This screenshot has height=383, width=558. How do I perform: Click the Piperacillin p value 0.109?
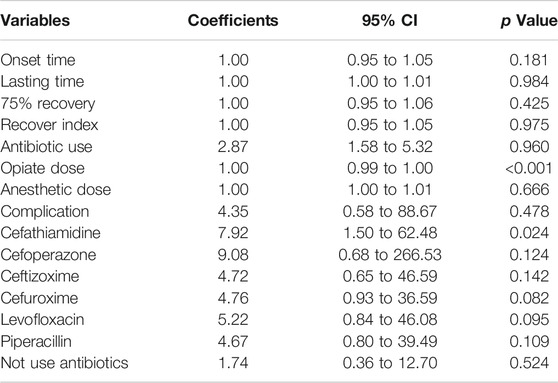coord(529,341)
